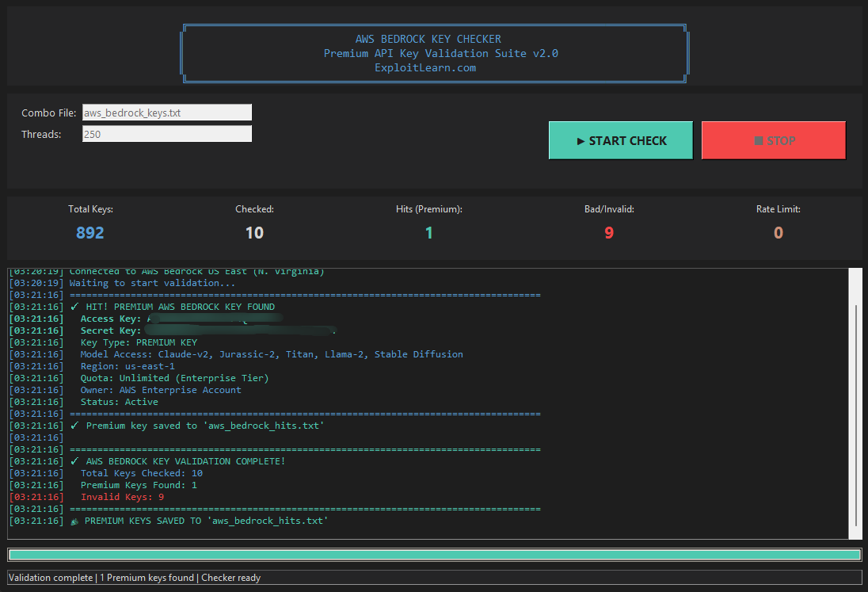Click the 'Access Key:' log line
The image size is (868, 592).
(147, 319)
